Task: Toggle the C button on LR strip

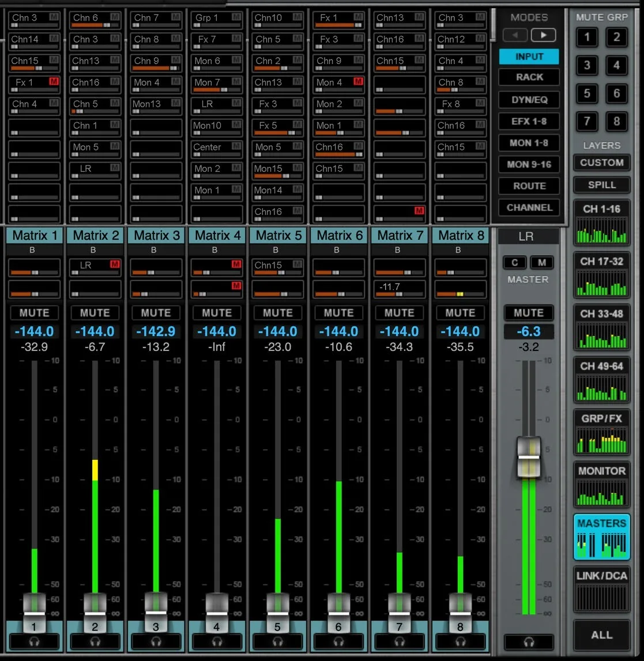Action: coord(514,263)
